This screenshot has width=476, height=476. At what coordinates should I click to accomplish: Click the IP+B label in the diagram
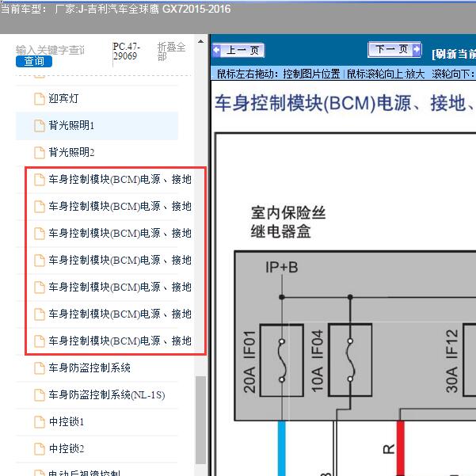(x=281, y=268)
